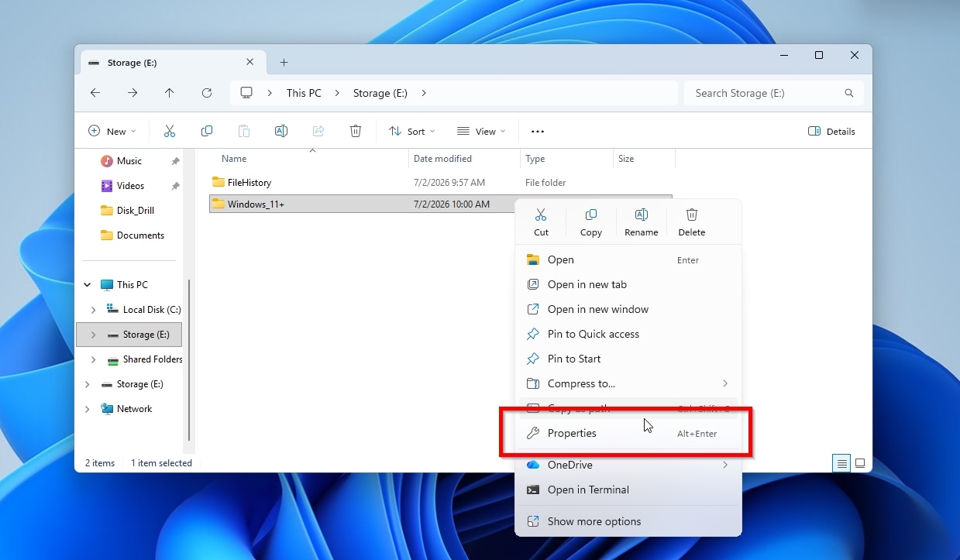Go up one folder level
This screenshot has height=560, width=960.
pos(170,93)
